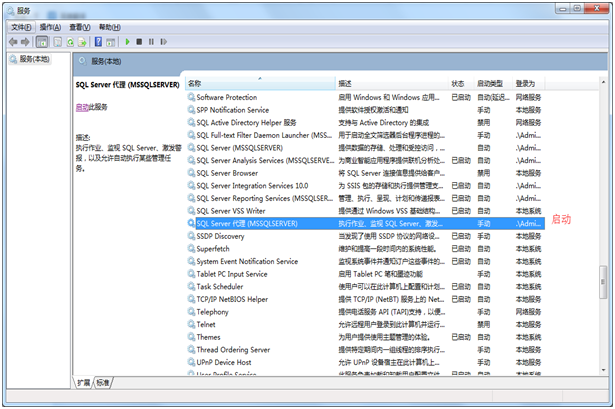Click the Back arrow toolbar icon

click(13, 42)
